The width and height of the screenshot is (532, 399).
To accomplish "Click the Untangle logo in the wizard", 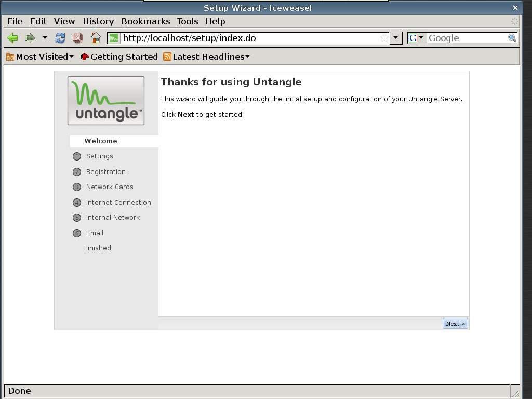I will 105,100.
